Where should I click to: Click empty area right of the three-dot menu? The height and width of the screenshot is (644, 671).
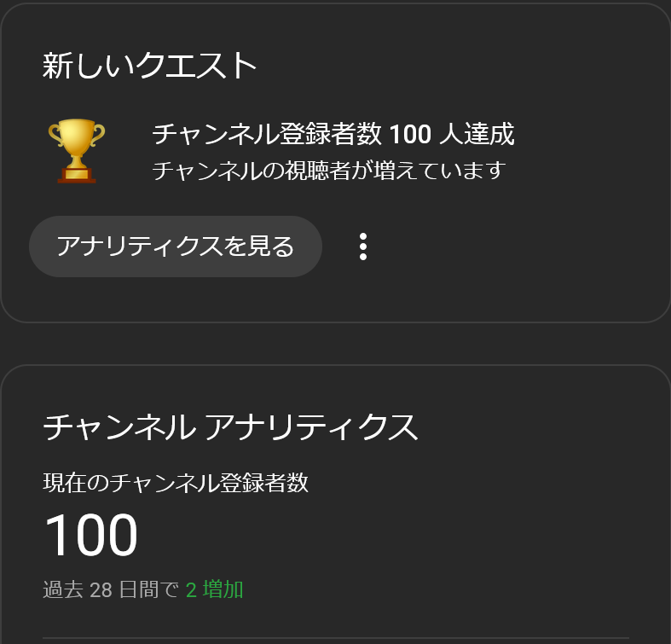point(512,247)
